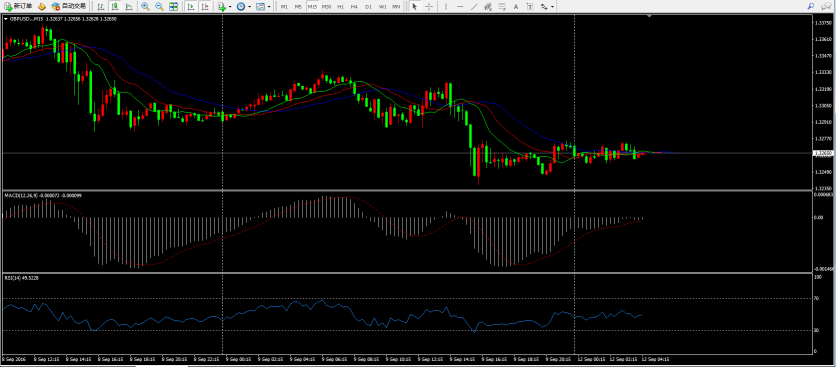Open the indicators list dropdown arrow
This screenshot has width=836, height=367.
[x=230, y=6]
